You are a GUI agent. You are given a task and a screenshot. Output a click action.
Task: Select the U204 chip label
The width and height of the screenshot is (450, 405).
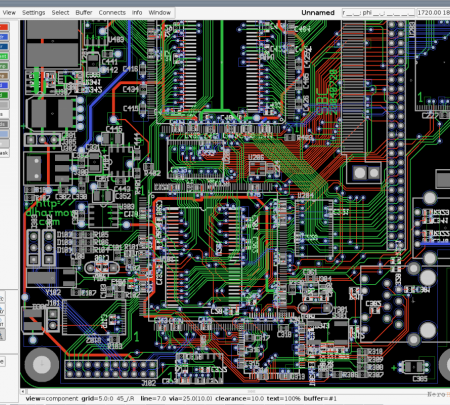coord(306,195)
